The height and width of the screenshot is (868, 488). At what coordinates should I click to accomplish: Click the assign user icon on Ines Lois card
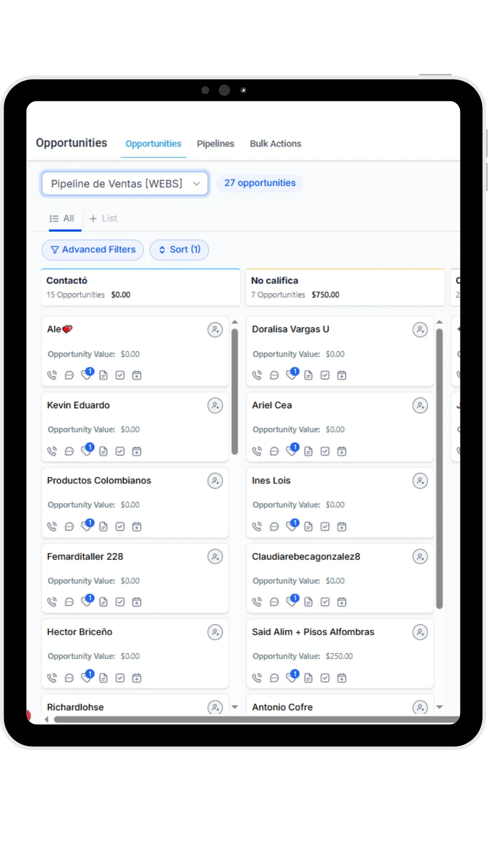pyautogui.click(x=420, y=481)
